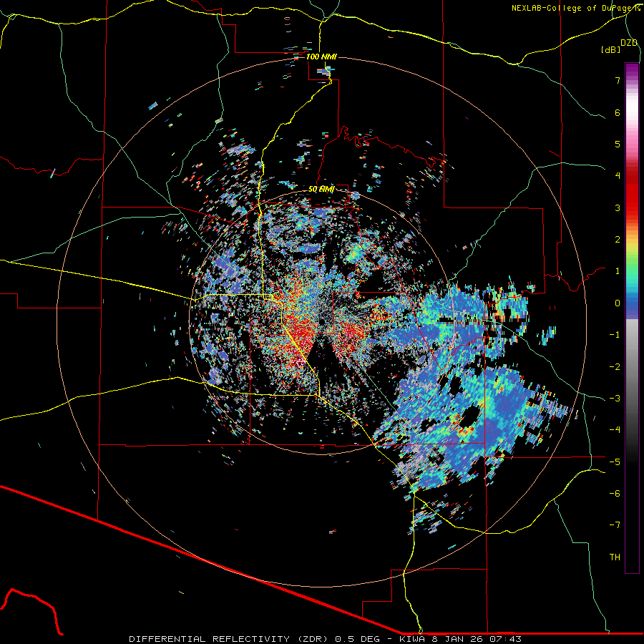
Task: Click the NEXLAB-College of DuPage watermark text
Action: tap(575, 8)
